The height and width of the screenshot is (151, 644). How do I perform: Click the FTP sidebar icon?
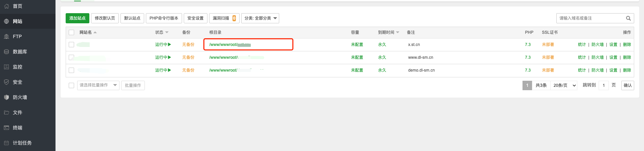(6, 36)
